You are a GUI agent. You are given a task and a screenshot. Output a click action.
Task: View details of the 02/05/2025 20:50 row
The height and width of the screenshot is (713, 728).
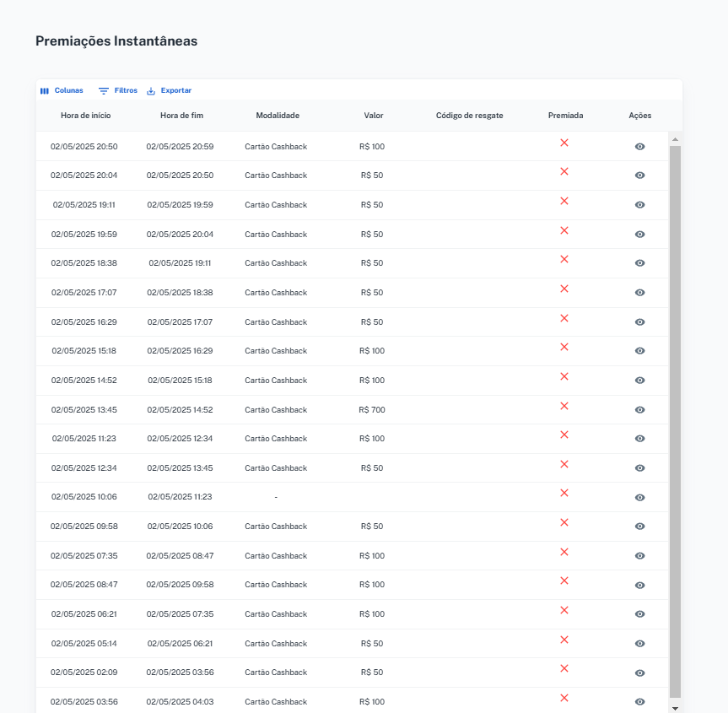click(639, 147)
